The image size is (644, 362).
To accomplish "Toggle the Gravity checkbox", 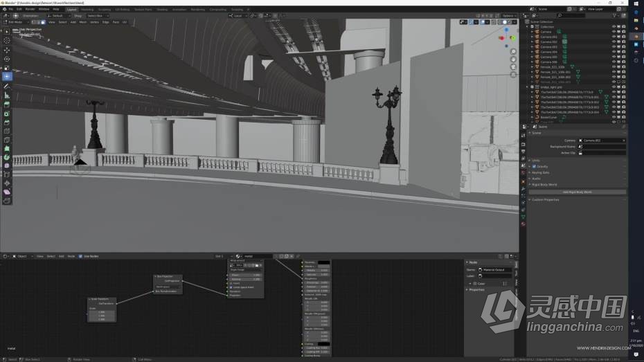I will pos(534,167).
